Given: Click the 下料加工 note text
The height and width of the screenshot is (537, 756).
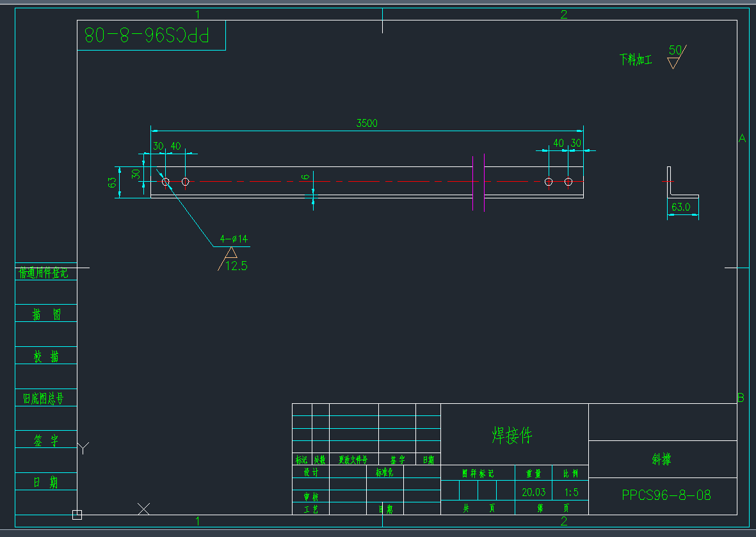Looking at the screenshot, I should [636, 60].
